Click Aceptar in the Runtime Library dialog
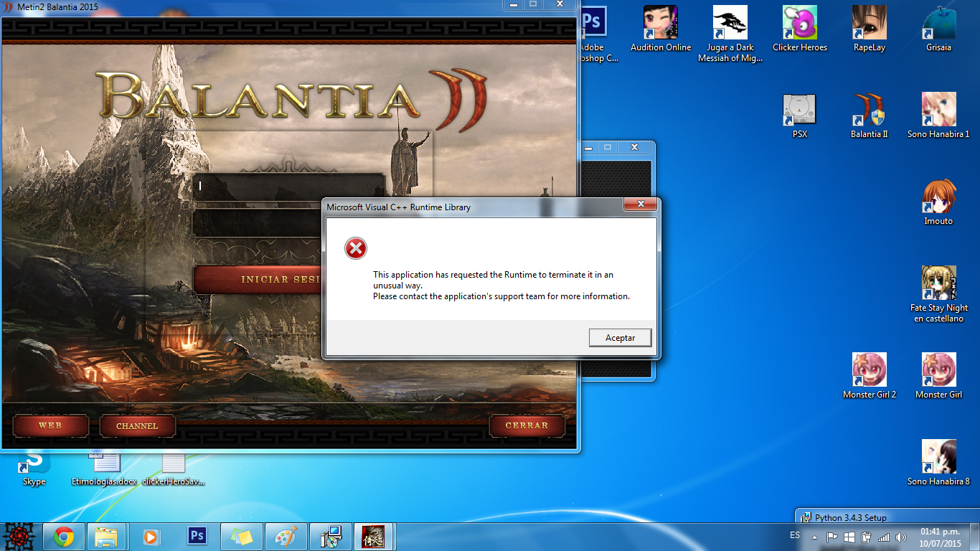 click(x=620, y=338)
